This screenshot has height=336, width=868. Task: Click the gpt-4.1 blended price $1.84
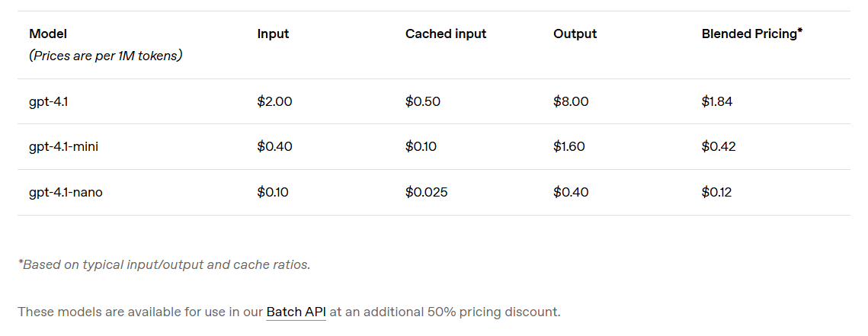pyautogui.click(x=716, y=101)
